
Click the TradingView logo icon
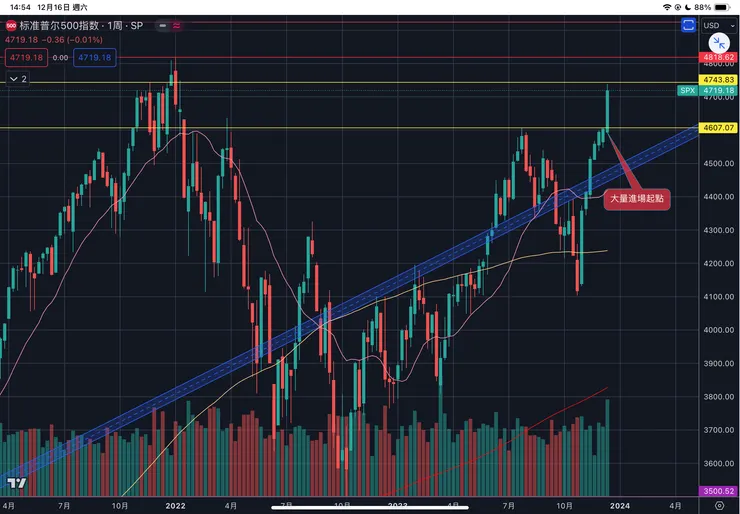tap(15, 484)
